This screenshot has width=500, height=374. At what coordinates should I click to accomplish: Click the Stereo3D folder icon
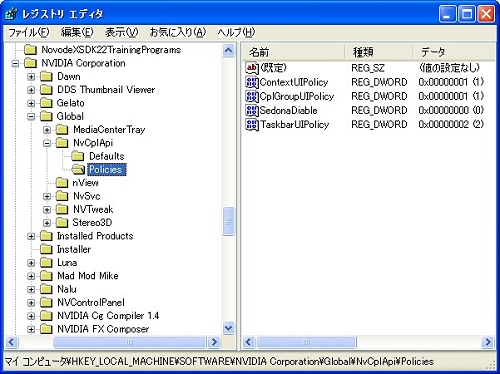(x=62, y=222)
